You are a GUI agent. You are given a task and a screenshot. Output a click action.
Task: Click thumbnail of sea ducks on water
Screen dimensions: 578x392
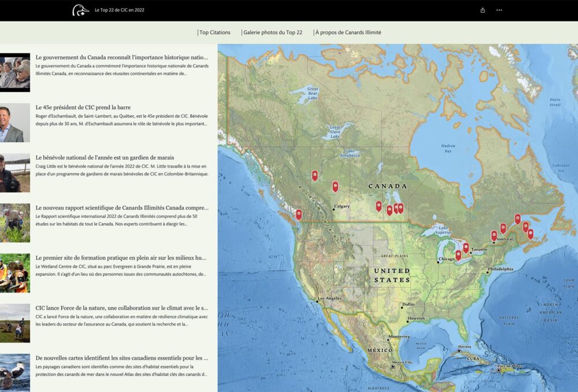pos(15,373)
